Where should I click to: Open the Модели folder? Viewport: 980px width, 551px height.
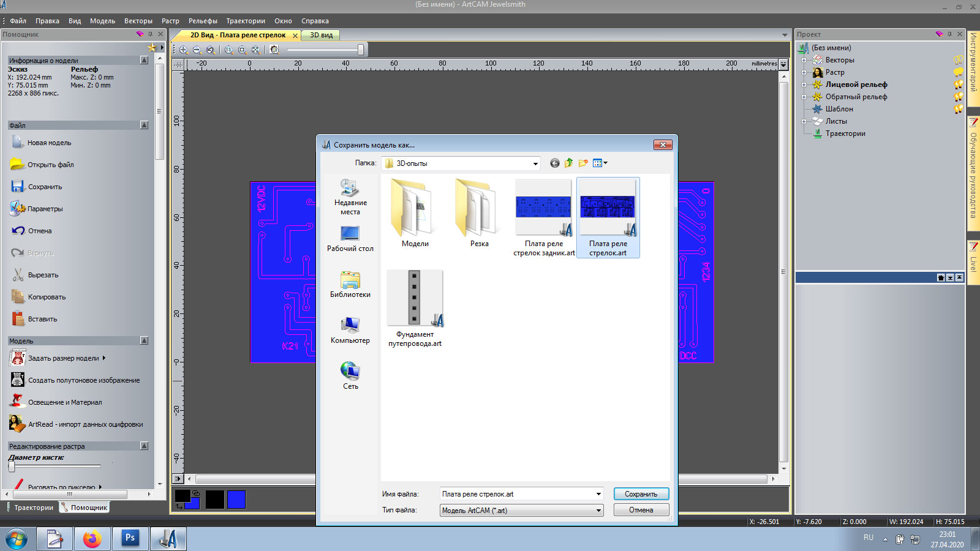[x=415, y=213]
